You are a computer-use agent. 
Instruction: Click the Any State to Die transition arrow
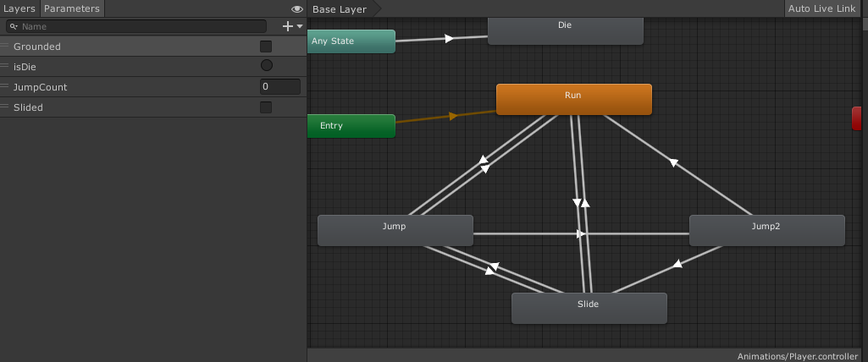(449, 39)
